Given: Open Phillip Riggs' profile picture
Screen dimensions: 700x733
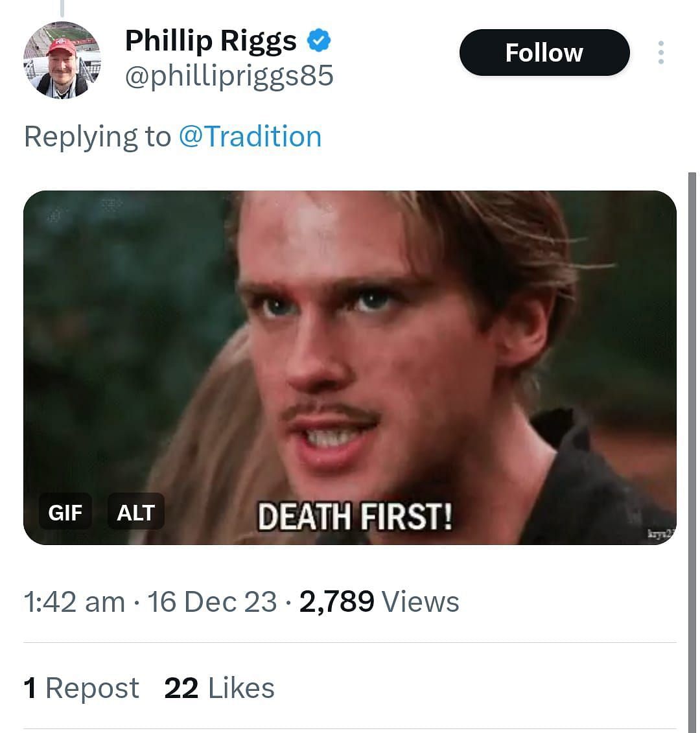Looking at the screenshot, I should [x=62, y=60].
